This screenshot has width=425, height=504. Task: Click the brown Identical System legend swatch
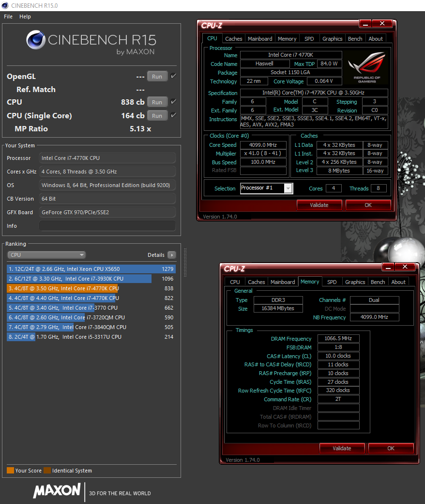pyautogui.click(x=47, y=470)
